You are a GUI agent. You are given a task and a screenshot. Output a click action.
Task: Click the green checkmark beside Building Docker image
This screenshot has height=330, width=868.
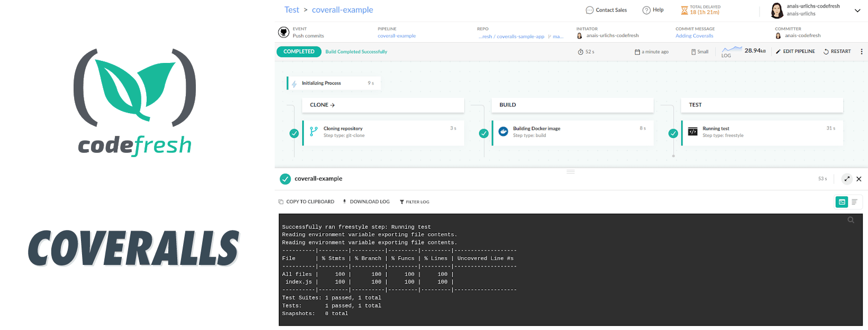[x=484, y=134]
